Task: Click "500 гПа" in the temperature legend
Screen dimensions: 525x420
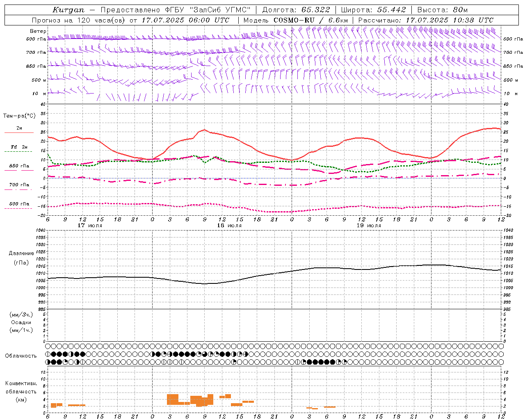Action: click(19, 204)
